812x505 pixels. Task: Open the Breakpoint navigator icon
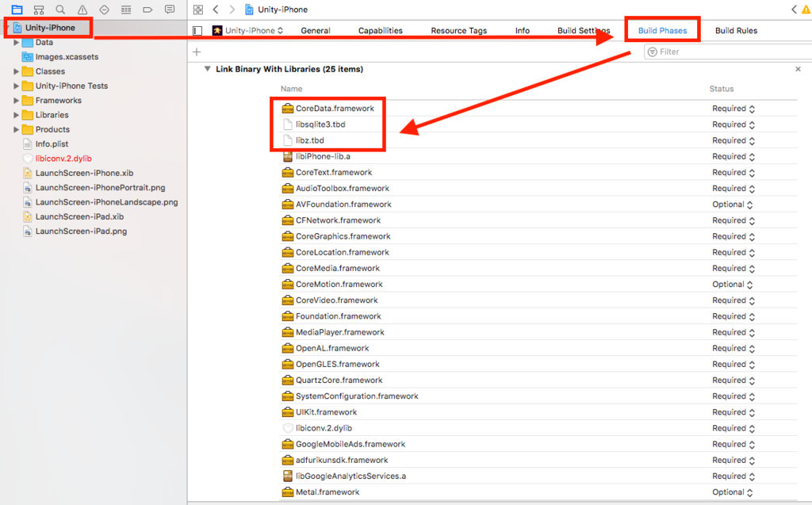tap(147, 10)
